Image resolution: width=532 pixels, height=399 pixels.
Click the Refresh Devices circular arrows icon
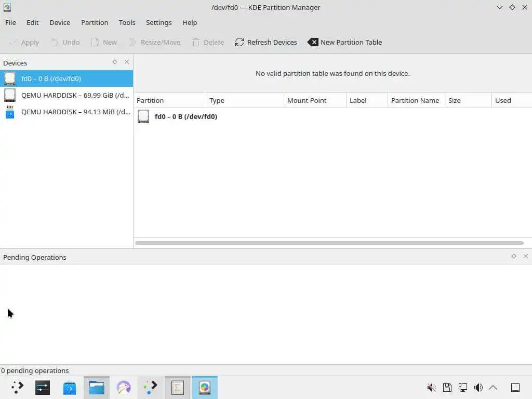240,43
